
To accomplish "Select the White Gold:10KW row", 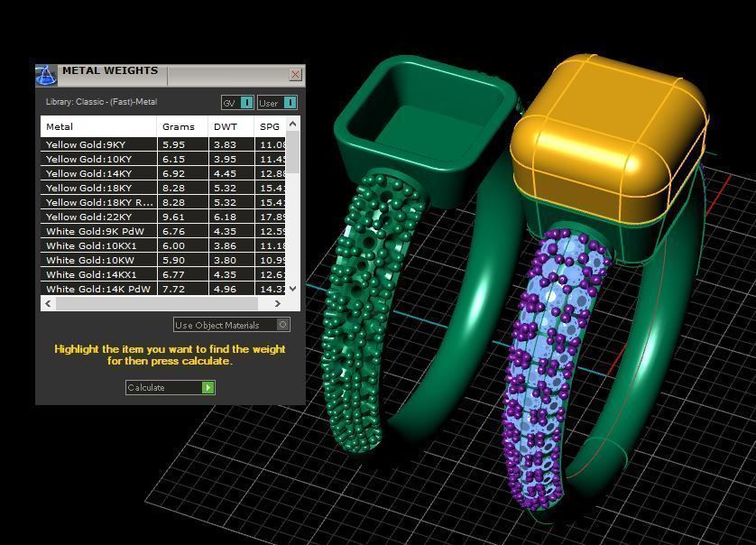I will (x=163, y=260).
